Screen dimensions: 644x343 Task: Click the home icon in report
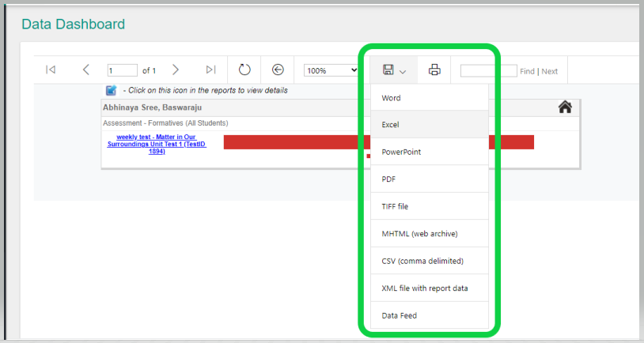pyautogui.click(x=565, y=107)
